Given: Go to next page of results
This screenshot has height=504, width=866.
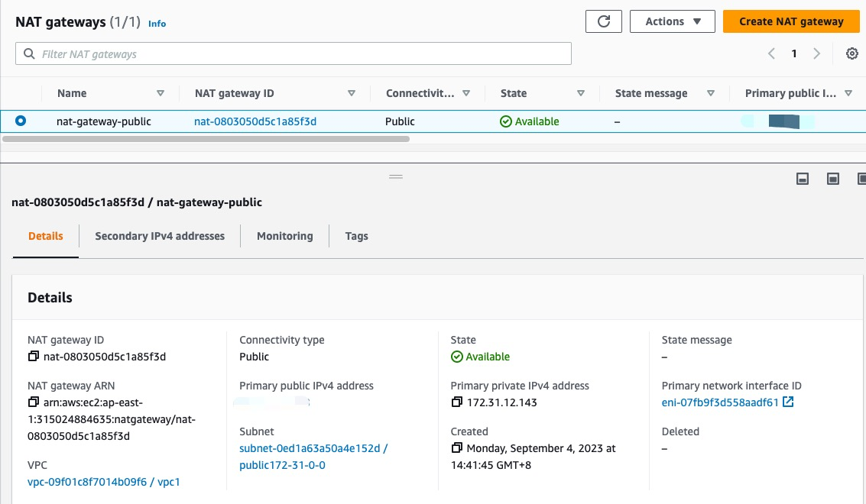Looking at the screenshot, I should coord(816,53).
